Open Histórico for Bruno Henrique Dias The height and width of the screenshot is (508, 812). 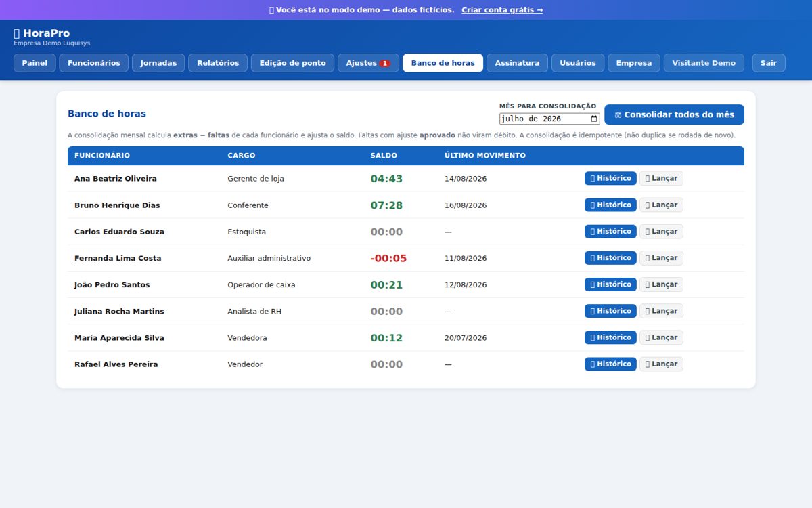tap(610, 205)
